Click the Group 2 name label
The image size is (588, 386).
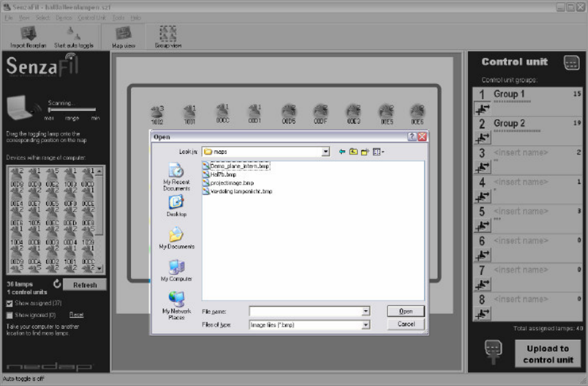click(x=509, y=123)
